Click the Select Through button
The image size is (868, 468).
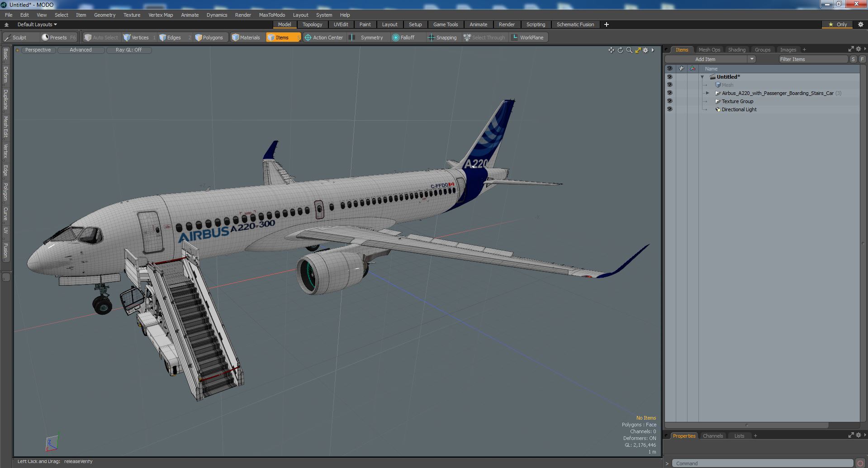[x=484, y=38]
